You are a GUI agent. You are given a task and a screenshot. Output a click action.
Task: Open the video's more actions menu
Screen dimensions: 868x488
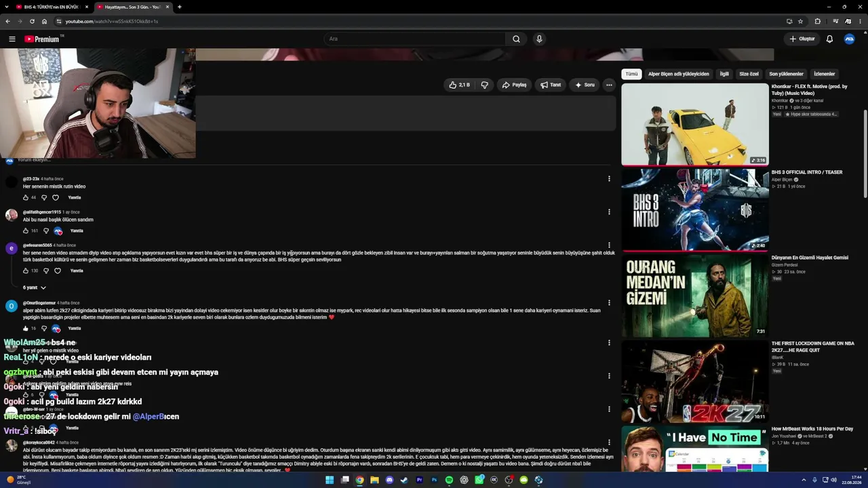(x=609, y=85)
